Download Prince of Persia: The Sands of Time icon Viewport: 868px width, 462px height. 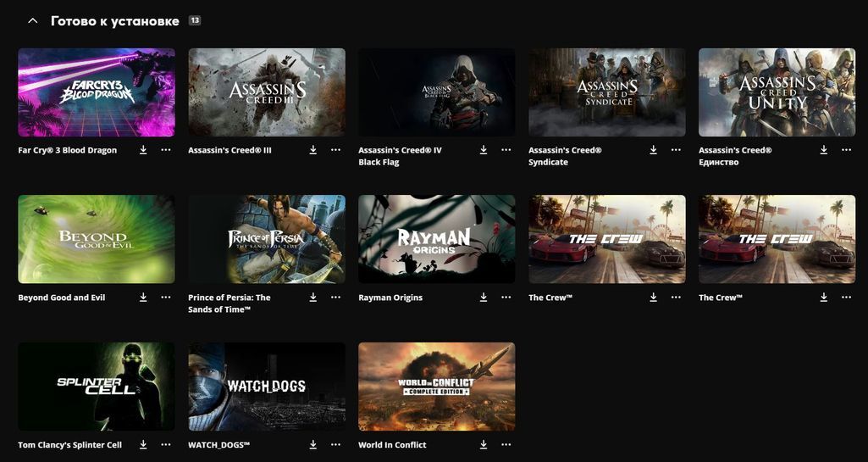tap(313, 298)
